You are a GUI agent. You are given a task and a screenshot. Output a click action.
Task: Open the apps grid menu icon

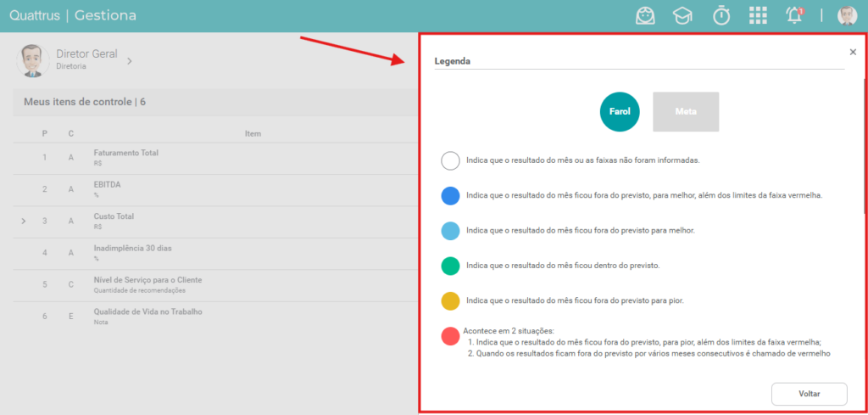tap(758, 16)
